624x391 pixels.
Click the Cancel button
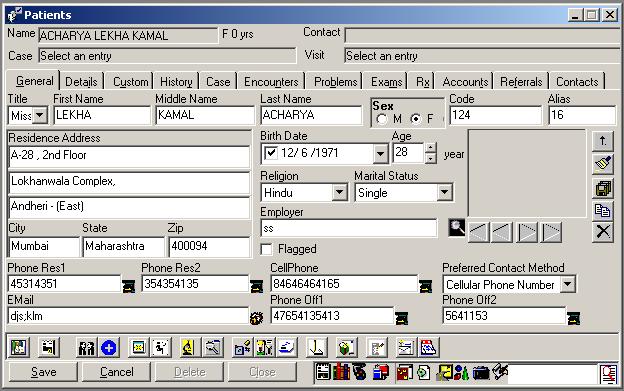117,372
